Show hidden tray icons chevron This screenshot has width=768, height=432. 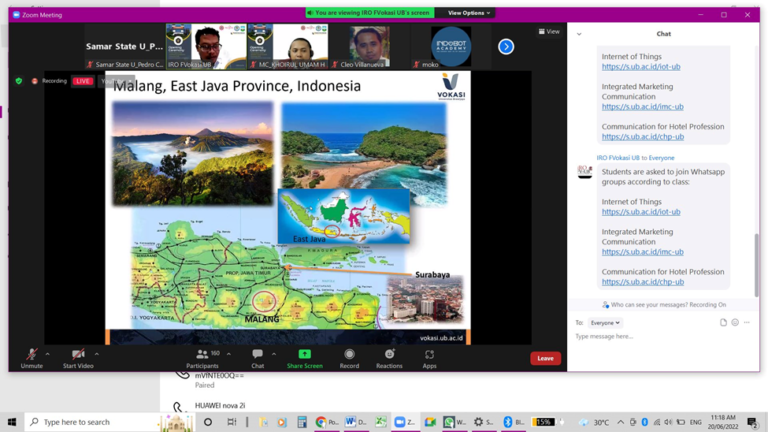620,422
